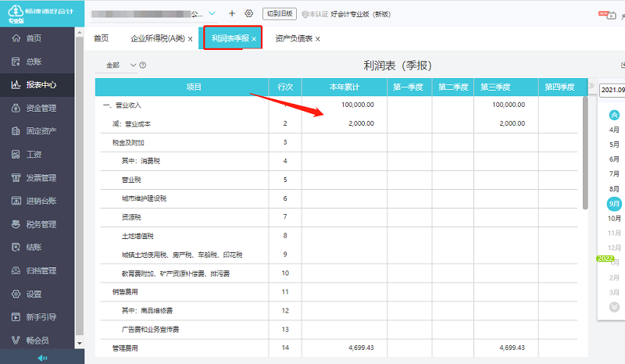Screen dimensions: 625x364
Task: Select 6月 in month list
Action: tap(614, 159)
